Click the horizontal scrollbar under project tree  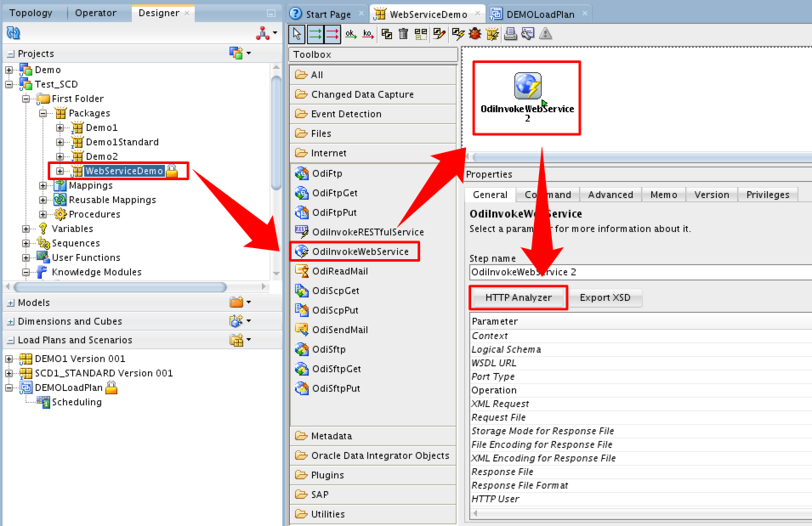point(120,287)
